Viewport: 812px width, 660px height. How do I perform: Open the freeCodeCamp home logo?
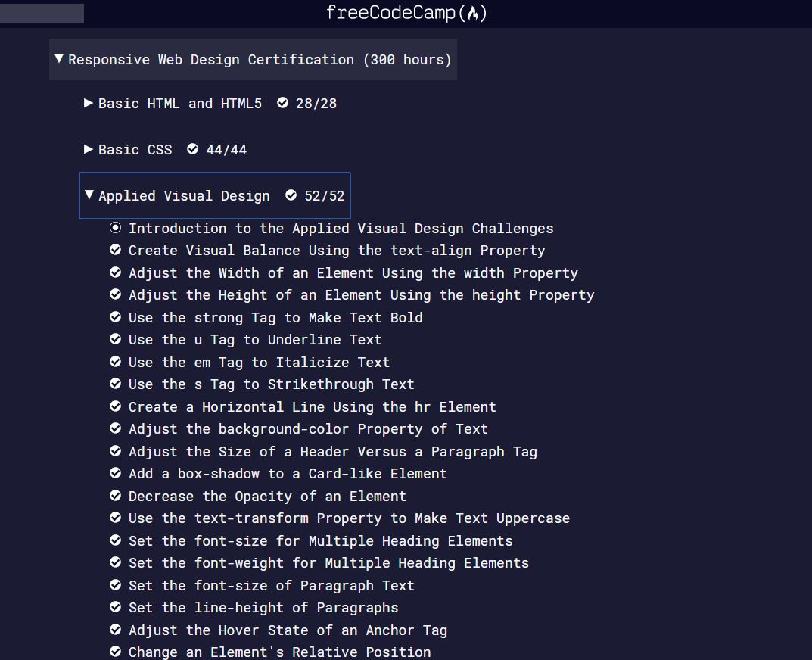406,13
